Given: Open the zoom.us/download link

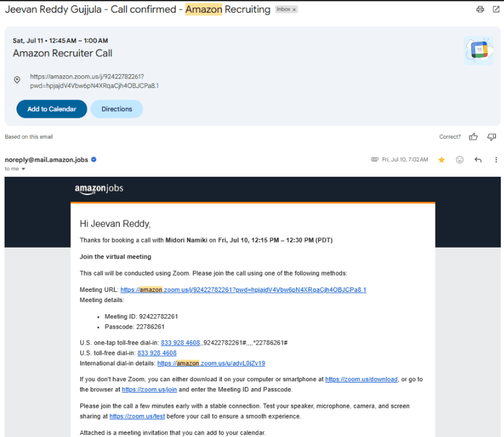Looking at the screenshot, I should pyautogui.click(x=362, y=379).
